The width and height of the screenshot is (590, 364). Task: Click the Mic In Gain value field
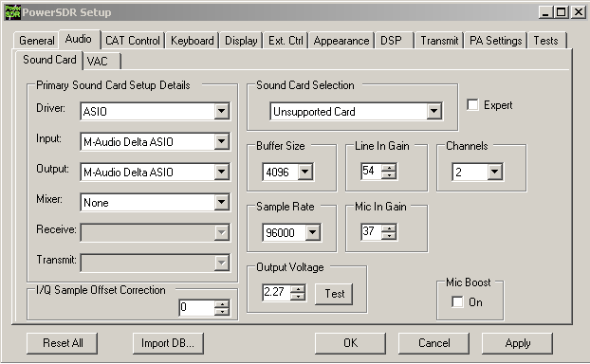click(x=372, y=232)
